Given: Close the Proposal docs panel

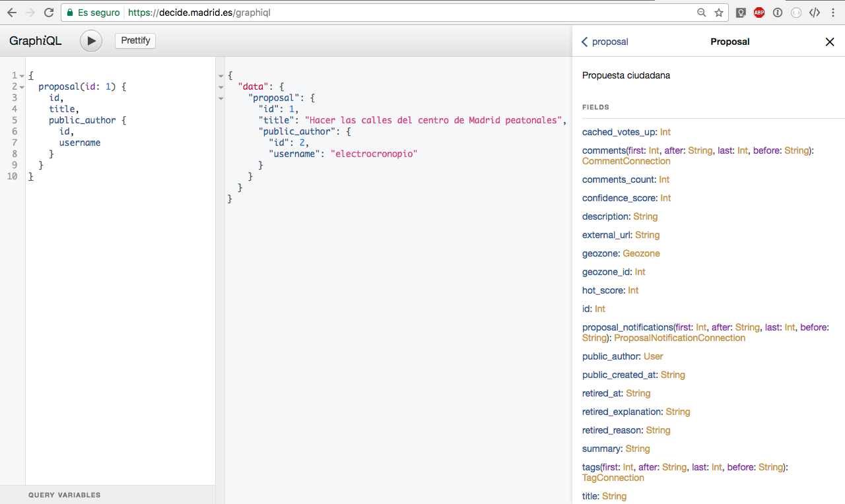Looking at the screenshot, I should pyautogui.click(x=830, y=42).
